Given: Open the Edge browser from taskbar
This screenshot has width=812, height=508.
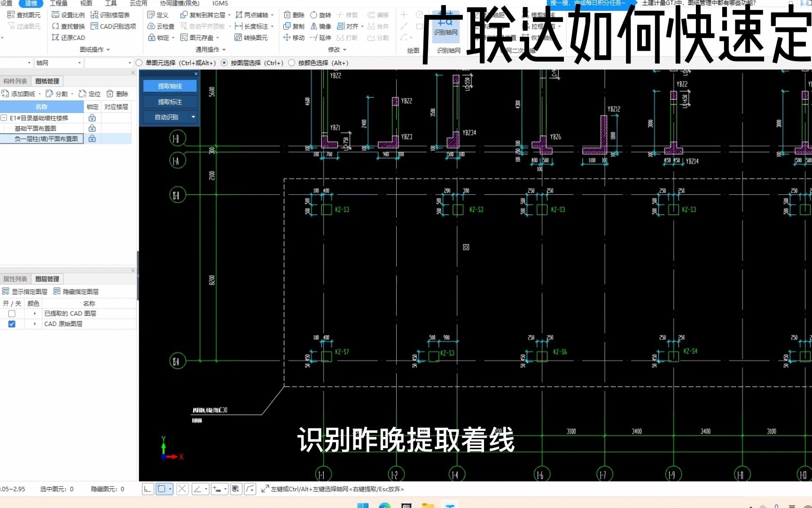Looking at the screenshot, I should point(384,506).
